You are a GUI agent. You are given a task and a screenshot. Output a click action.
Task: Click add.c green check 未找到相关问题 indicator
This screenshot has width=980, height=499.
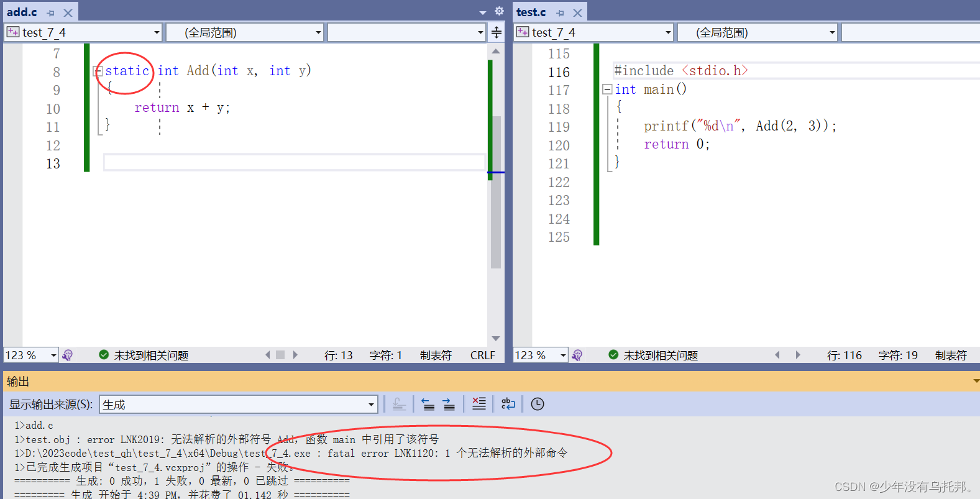click(x=144, y=355)
